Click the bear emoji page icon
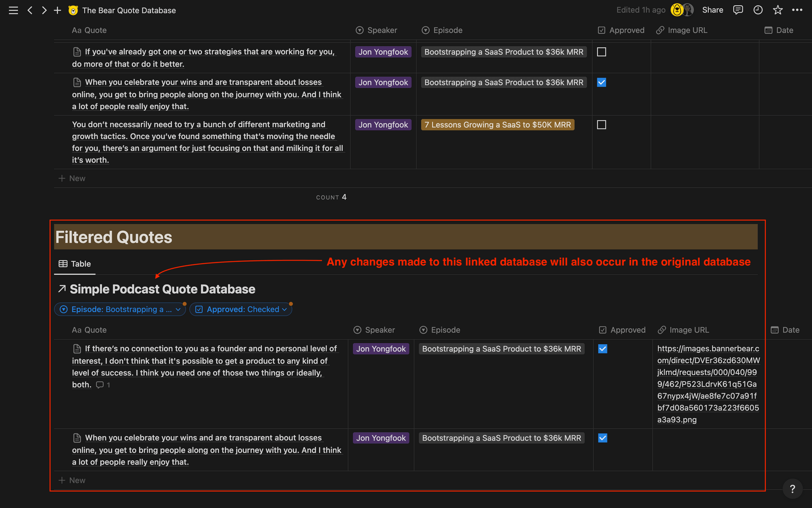Screen dimensions: 812x508 73,10
